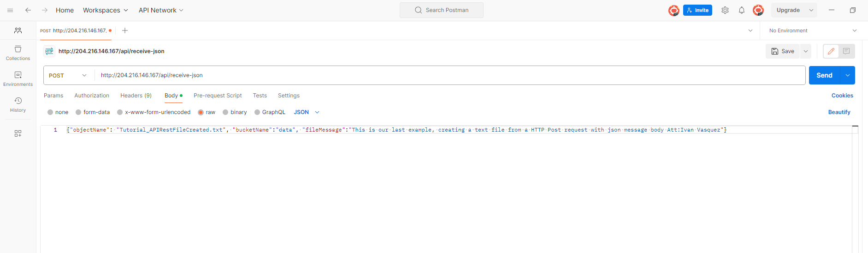Click the HTTP request type icon

(49, 51)
